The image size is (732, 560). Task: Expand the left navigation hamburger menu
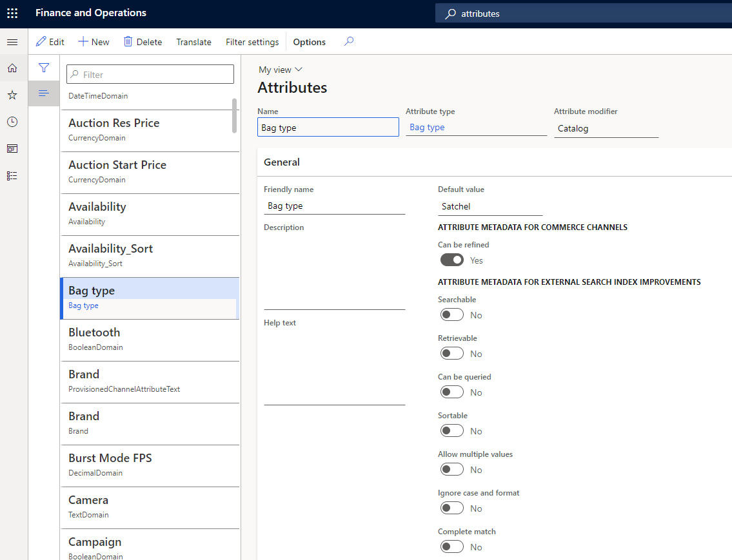[x=12, y=41]
